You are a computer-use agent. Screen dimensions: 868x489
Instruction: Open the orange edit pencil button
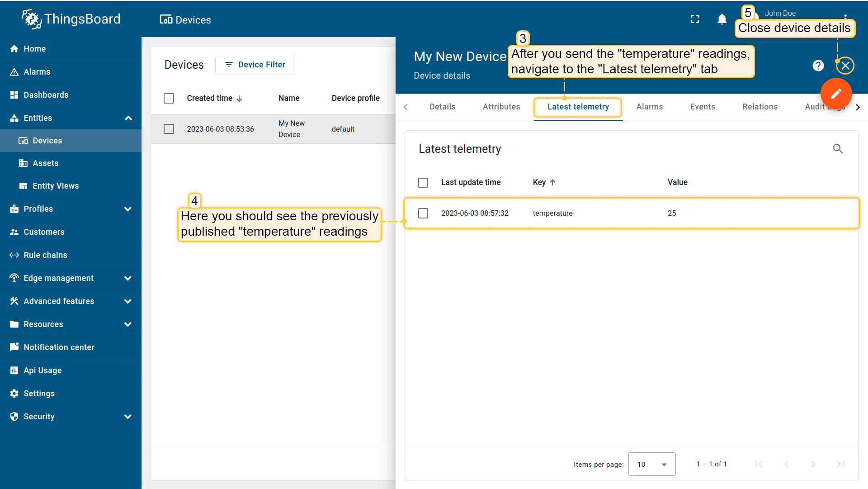coord(836,94)
